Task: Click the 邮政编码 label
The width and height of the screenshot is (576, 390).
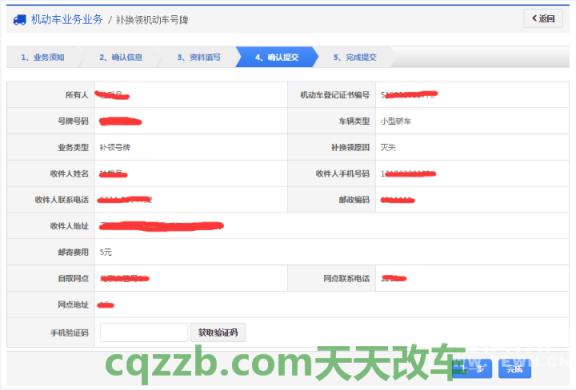Action: point(354,200)
